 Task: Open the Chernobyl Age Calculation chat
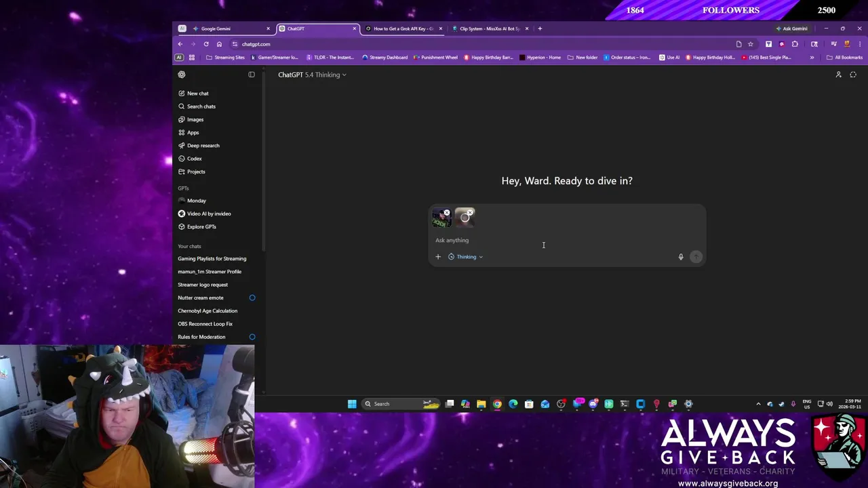(208, 311)
